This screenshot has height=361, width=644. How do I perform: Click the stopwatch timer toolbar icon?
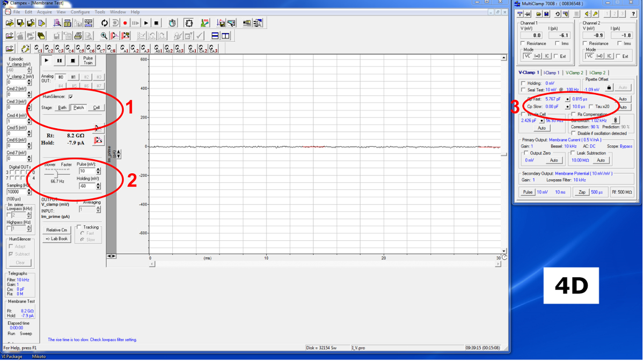(x=172, y=23)
